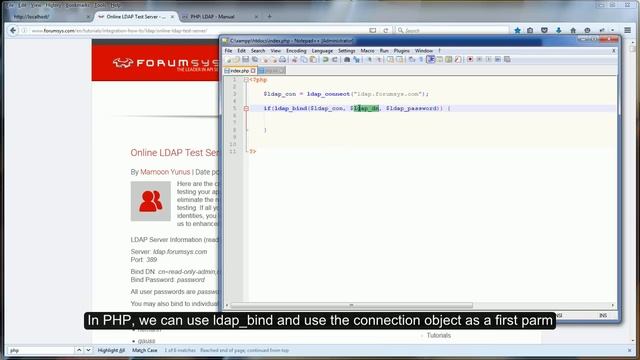Click the Firefox find bar text field
This screenshot has width=640, height=360.
(41, 351)
